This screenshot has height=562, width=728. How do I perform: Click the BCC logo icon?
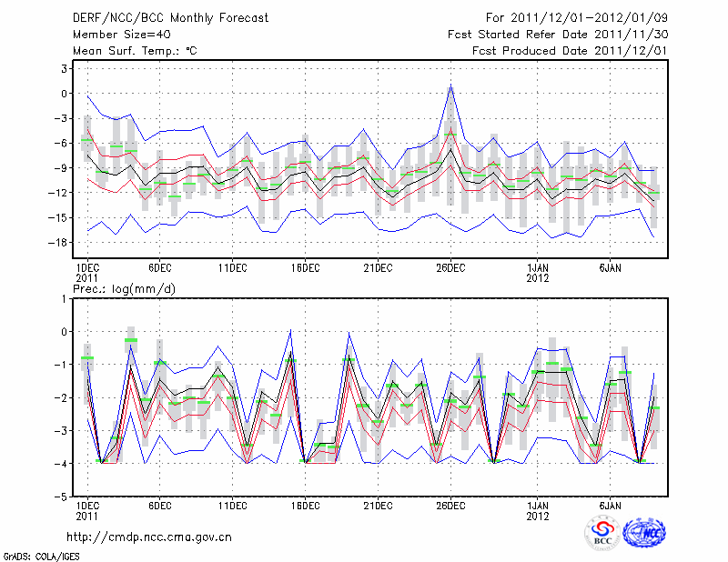click(x=602, y=534)
